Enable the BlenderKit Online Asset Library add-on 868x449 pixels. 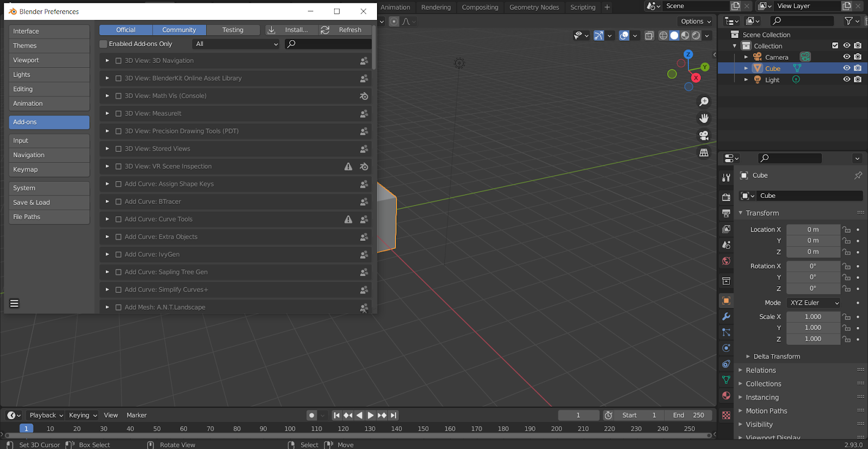(118, 78)
